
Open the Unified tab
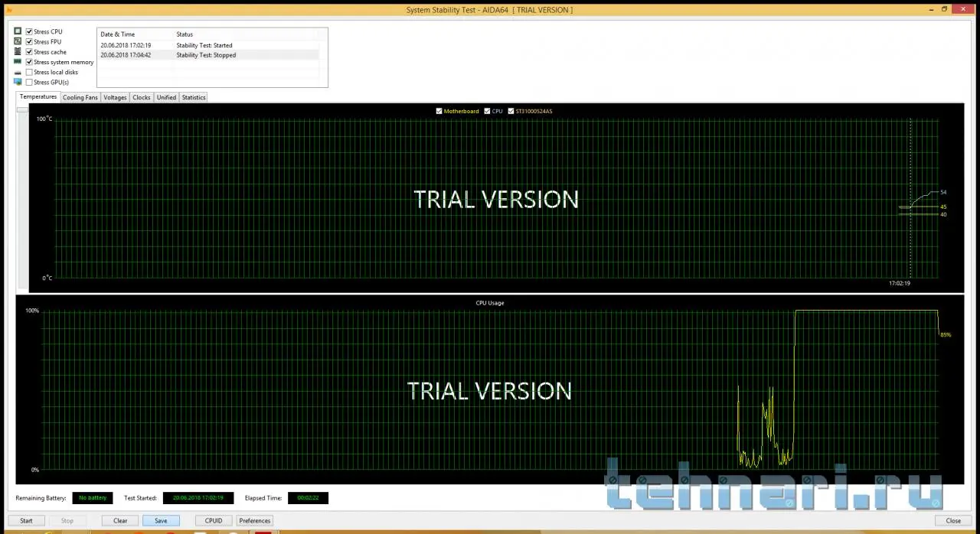tap(166, 97)
